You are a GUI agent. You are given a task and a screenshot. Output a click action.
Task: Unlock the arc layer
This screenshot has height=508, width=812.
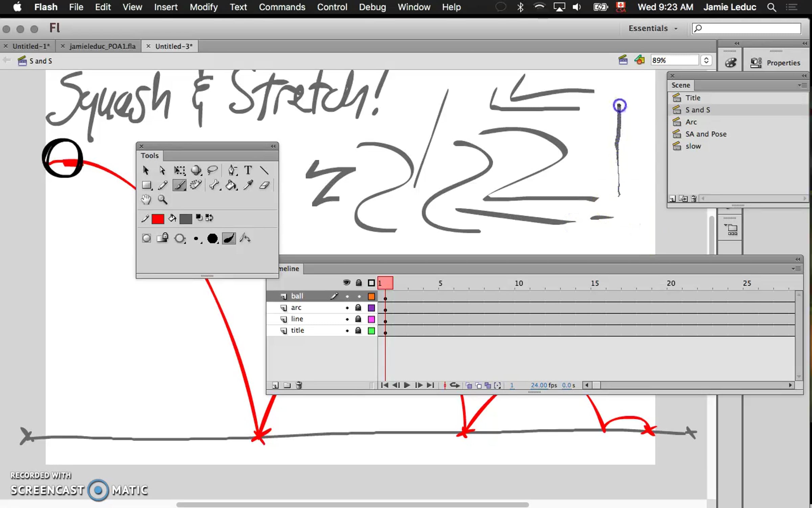click(x=358, y=308)
